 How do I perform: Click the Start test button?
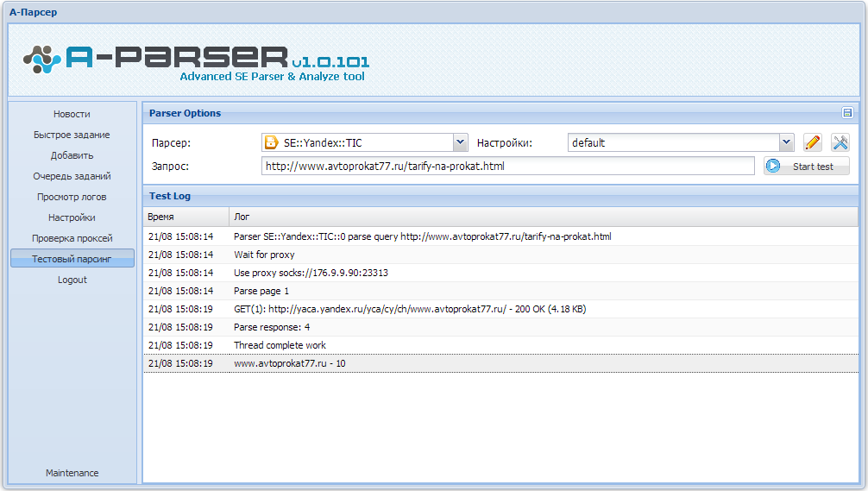coord(807,166)
